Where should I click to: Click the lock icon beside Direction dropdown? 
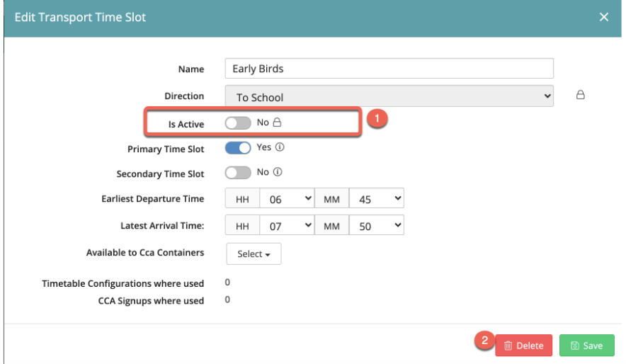[580, 95]
